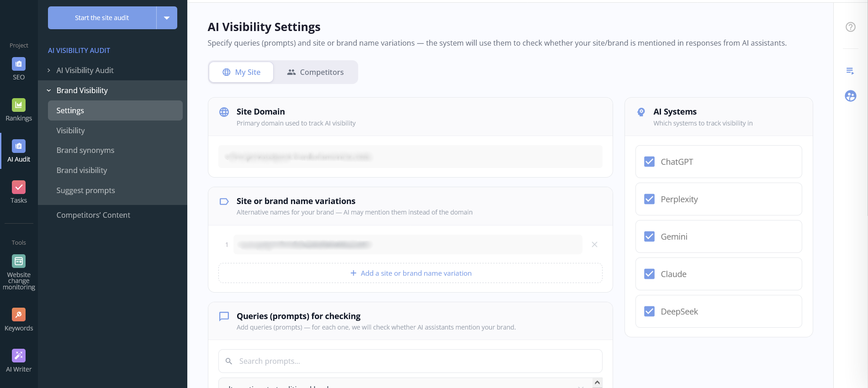
Task: Click the AI Systems head icon
Action: click(641, 112)
